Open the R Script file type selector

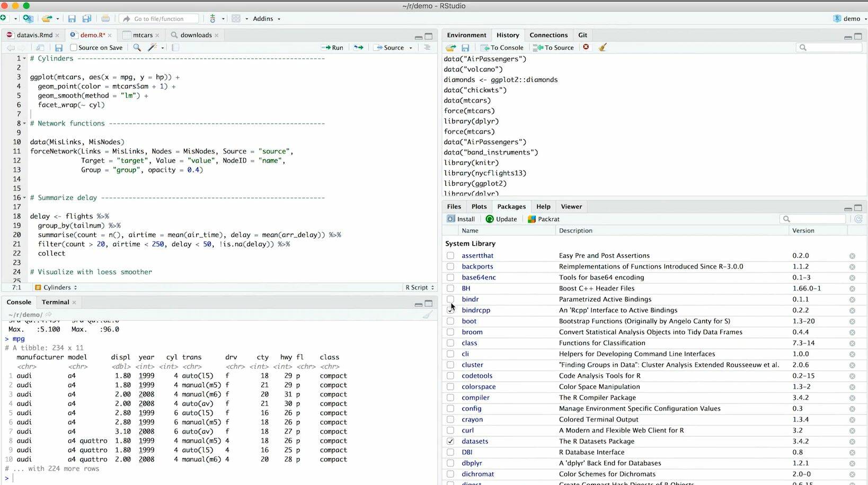point(420,288)
